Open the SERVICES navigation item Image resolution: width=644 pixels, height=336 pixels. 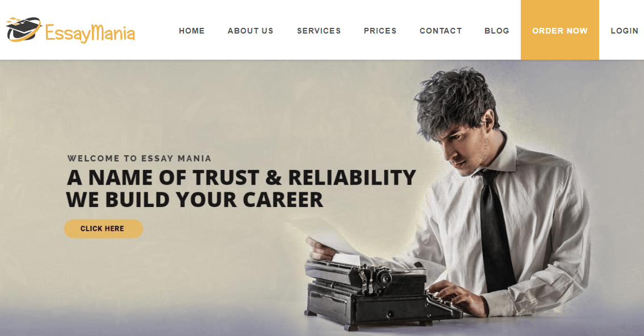click(319, 31)
